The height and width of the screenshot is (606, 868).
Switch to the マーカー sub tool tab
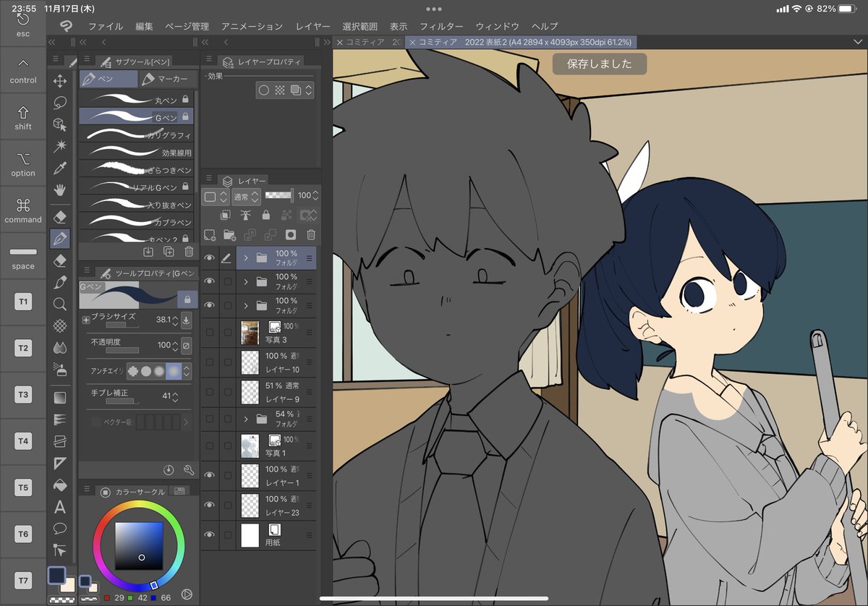click(x=166, y=79)
